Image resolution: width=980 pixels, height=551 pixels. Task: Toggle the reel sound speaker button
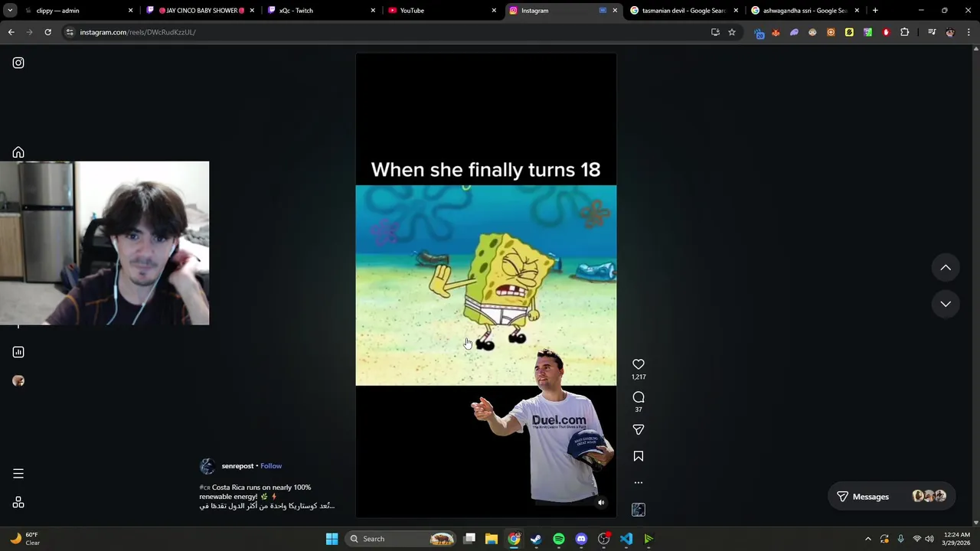(x=601, y=503)
